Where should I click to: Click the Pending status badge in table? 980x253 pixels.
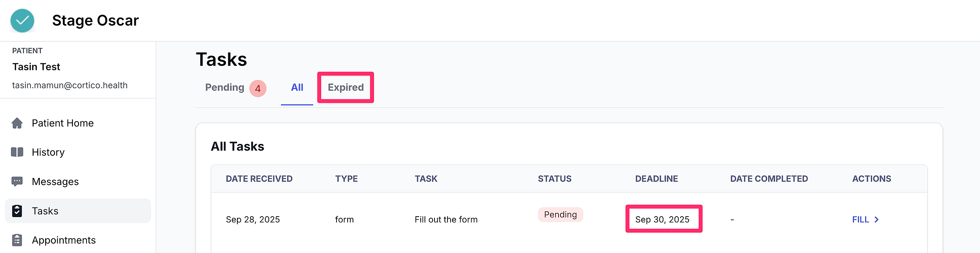point(560,215)
